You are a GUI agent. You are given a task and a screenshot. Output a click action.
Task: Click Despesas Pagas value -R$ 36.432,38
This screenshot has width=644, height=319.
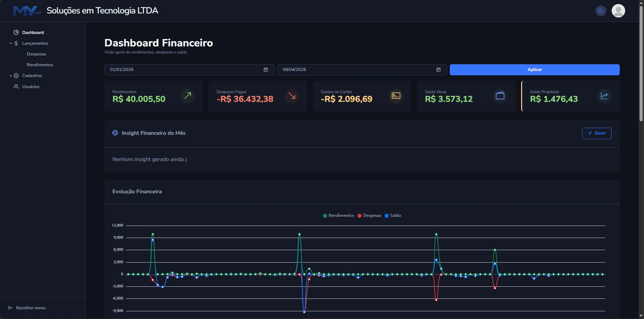point(245,99)
